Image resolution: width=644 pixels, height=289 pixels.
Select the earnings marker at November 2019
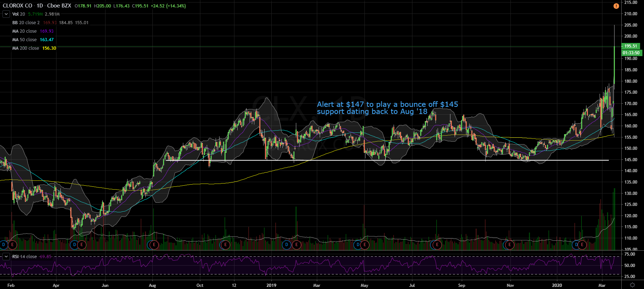[509, 245]
